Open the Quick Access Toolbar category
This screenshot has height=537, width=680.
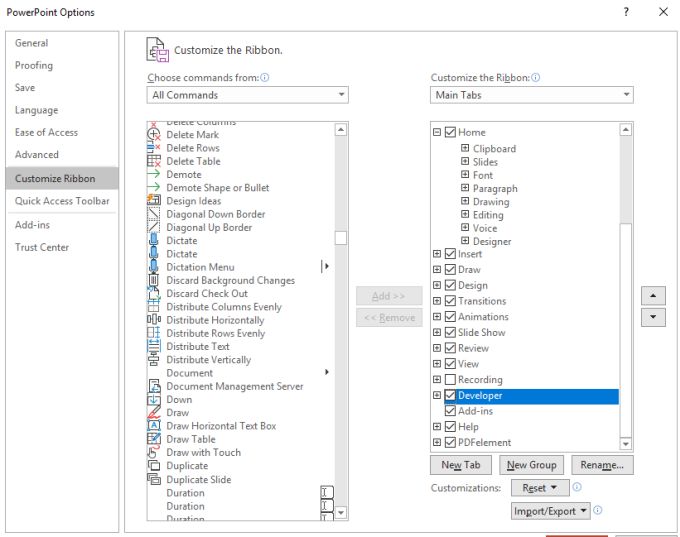(62, 201)
